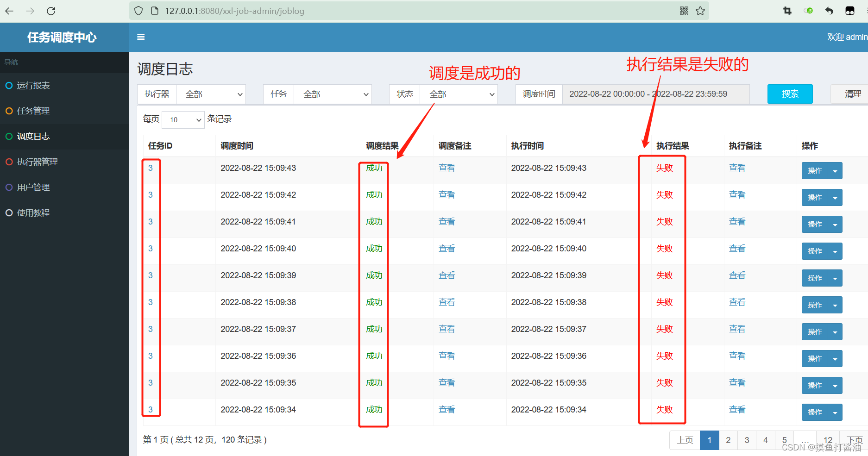Open 执行器管理 in the sidebar
868x456 pixels.
[64, 162]
